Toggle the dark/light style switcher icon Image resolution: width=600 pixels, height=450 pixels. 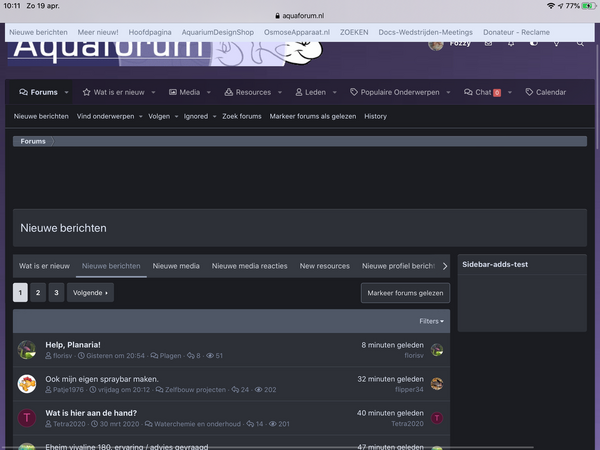coord(534,43)
